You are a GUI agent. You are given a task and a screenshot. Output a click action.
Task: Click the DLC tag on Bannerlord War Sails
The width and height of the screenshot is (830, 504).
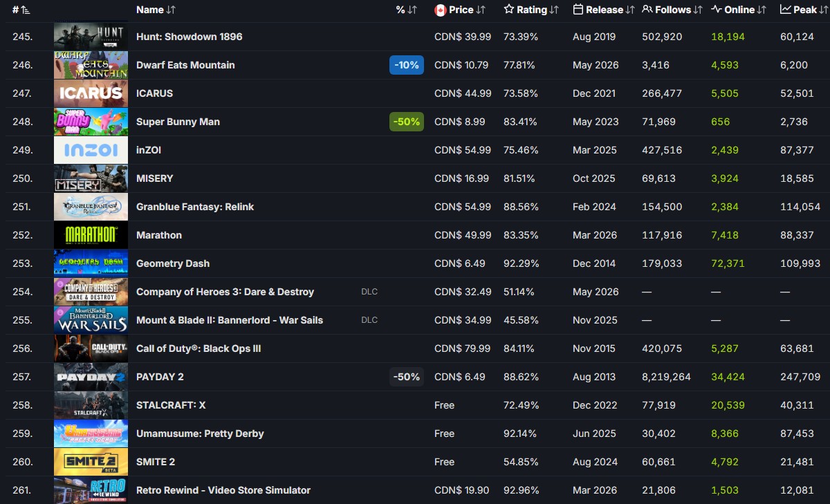click(369, 320)
